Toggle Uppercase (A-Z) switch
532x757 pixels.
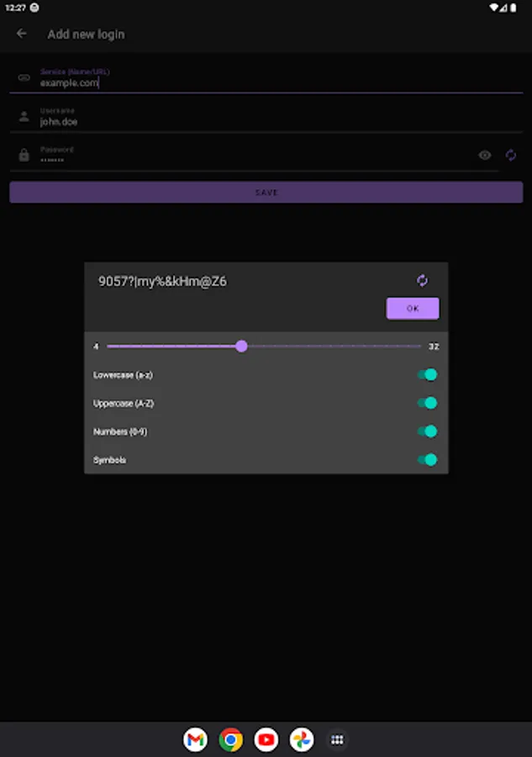tap(427, 403)
